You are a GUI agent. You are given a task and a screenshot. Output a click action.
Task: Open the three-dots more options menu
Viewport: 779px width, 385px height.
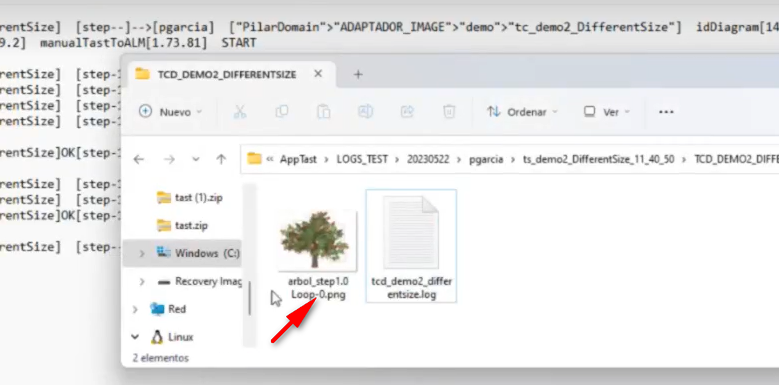click(666, 112)
